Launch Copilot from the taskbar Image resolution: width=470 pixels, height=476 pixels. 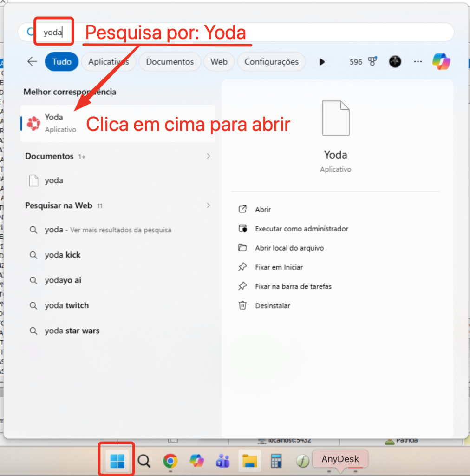[x=197, y=461]
